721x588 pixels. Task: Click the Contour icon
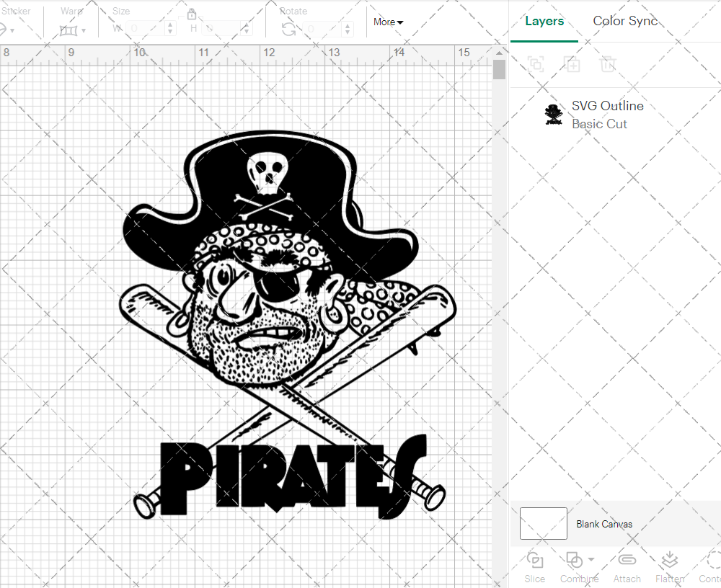point(712,561)
